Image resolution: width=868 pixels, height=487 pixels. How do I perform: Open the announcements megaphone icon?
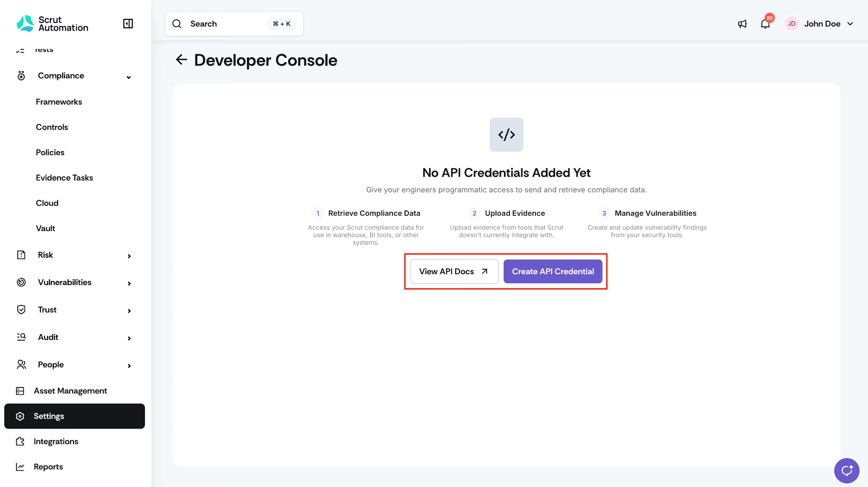742,24
